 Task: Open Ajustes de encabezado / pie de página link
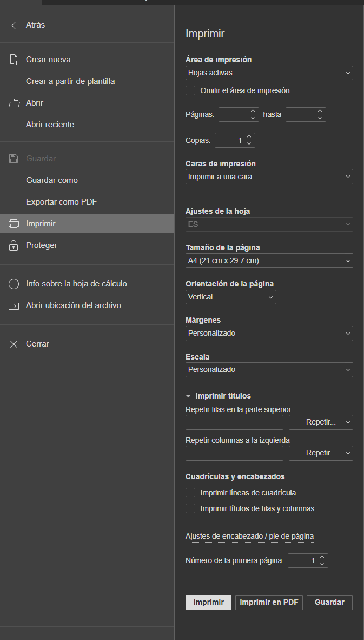[x=249, y=537]
